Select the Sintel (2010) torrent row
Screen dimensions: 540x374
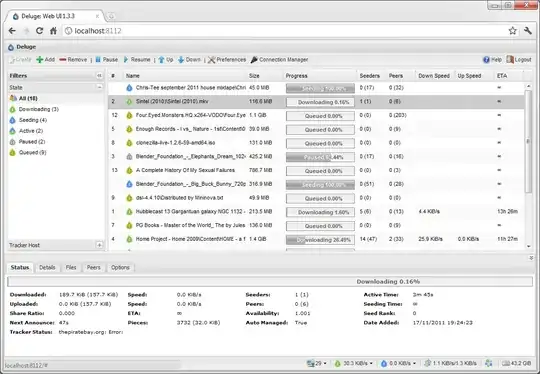click(316, 102)
